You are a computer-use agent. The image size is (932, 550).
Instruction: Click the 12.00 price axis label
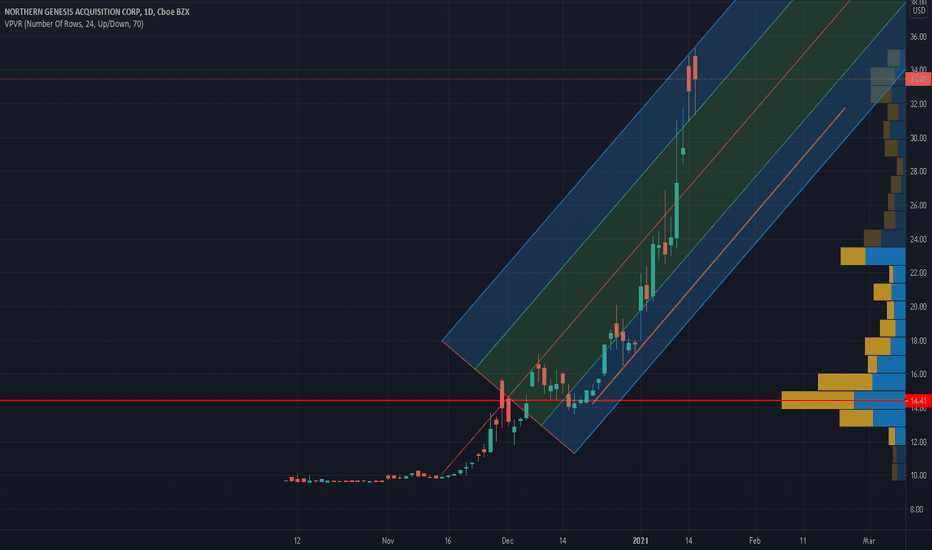[x=918, y=442]
